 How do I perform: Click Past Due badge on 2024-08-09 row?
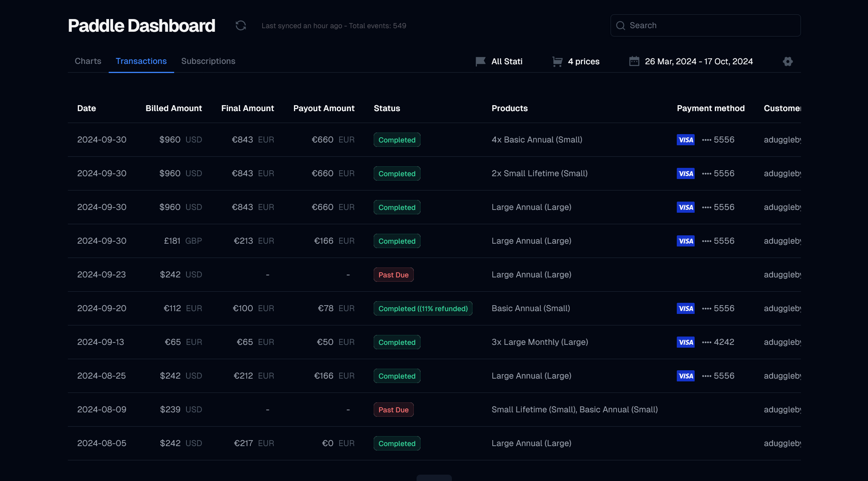coord(394,410)
